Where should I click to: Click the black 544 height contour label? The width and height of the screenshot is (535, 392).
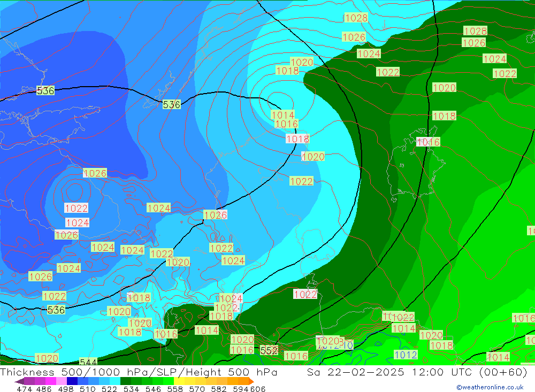(88, 362)
